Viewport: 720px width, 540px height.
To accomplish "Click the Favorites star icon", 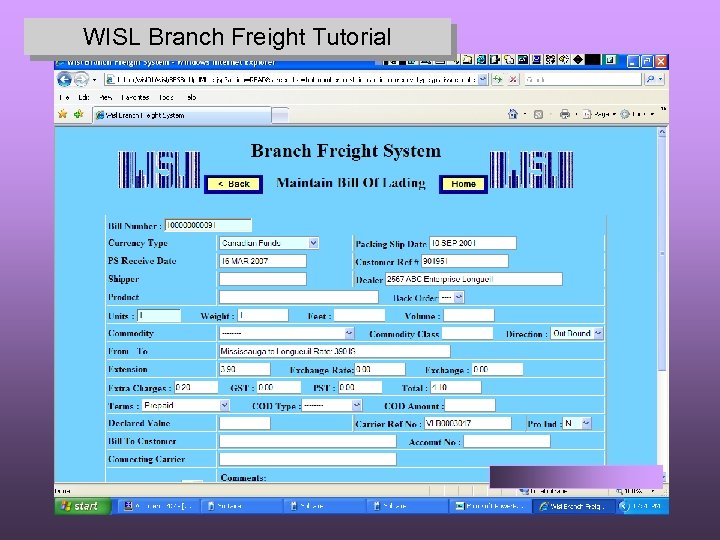I will [62, 114].
